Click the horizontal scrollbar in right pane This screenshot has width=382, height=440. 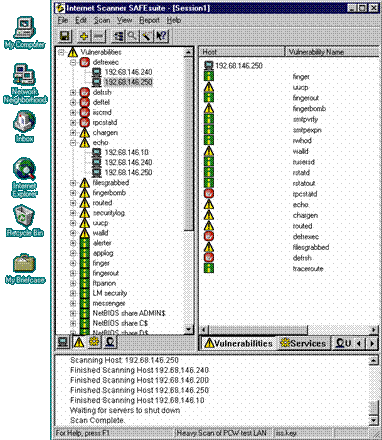(x=289, y=330)
